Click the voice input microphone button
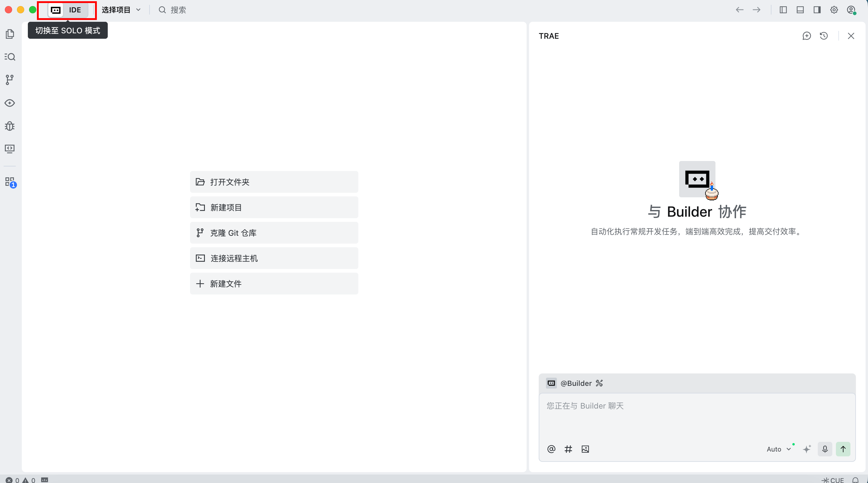Image resolution: width=868 pixels, height=483 pixels. click(x=824, y=449)
